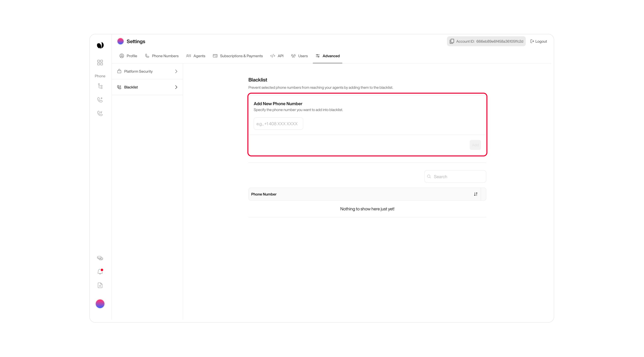
Task: Select the outgoing calls icon in sidebar
Action: 100,100
